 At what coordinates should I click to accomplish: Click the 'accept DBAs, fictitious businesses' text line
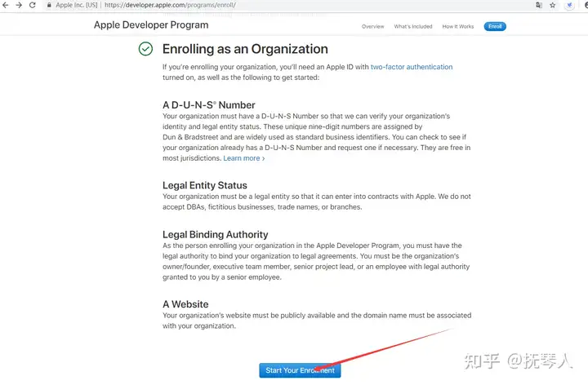262,207
